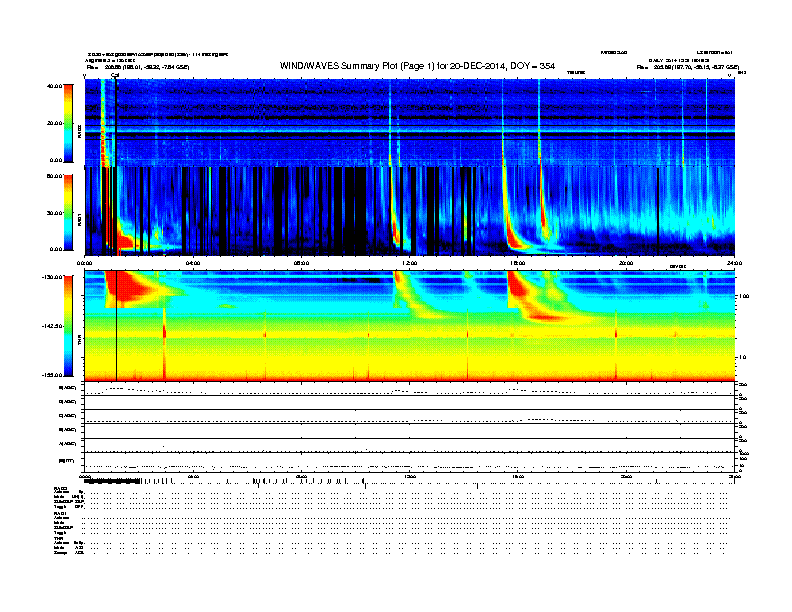
Task: Click the TNR axis label beside lower spectrogram
Action: 79,338
